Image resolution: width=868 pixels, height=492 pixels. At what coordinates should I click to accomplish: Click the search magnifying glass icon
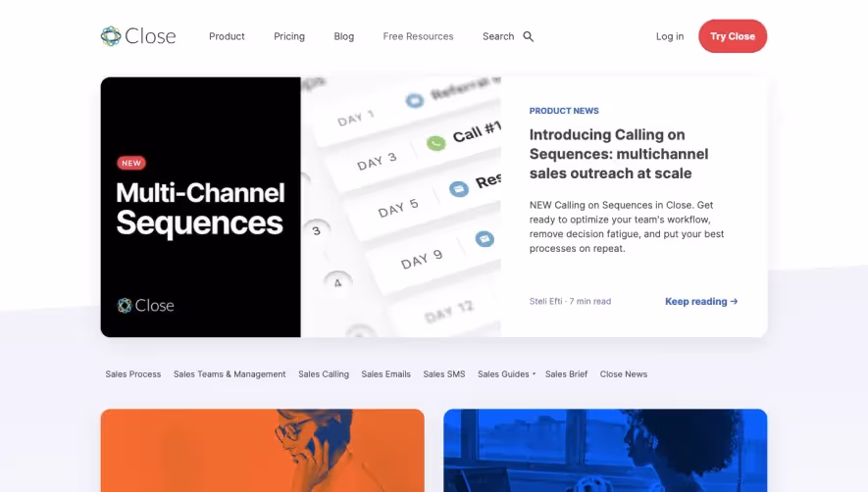coord(528,36)
